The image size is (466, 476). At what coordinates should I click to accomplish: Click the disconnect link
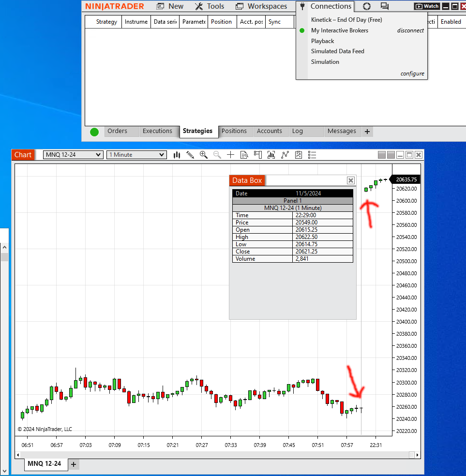tap(410, 30)
